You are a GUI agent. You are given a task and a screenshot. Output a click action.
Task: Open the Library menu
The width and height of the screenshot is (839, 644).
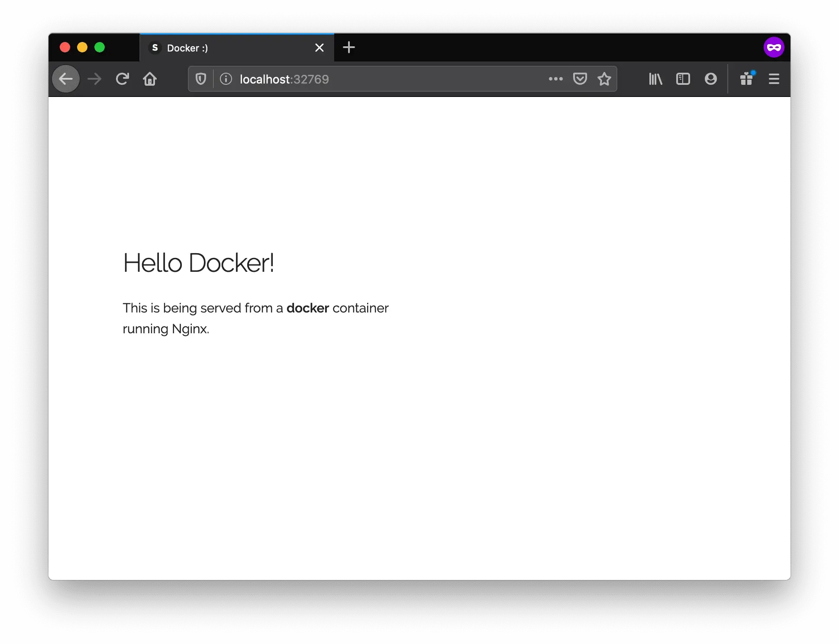[655, 79]
